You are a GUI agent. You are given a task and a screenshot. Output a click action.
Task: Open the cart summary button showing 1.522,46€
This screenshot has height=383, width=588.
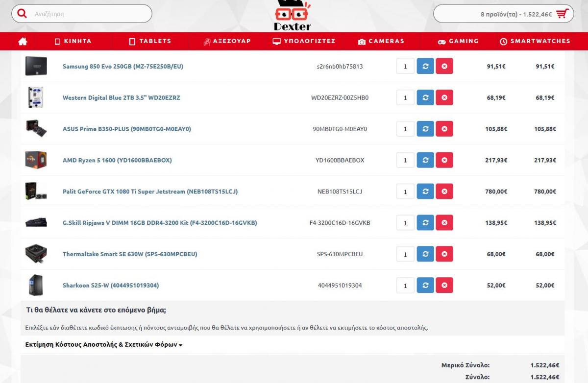coord(503,14)
